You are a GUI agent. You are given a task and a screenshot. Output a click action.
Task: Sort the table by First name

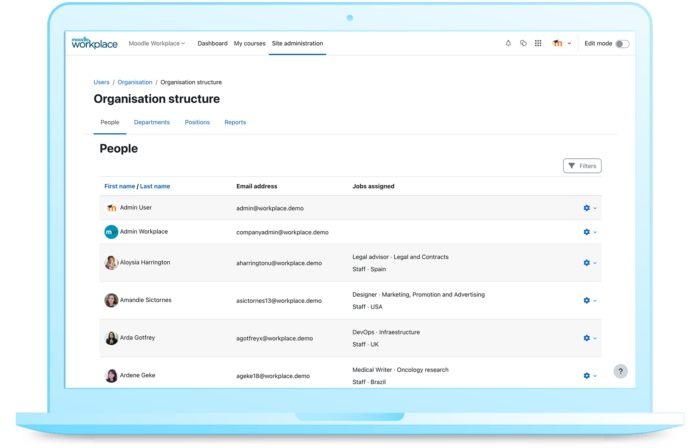(x=119, y=186)
